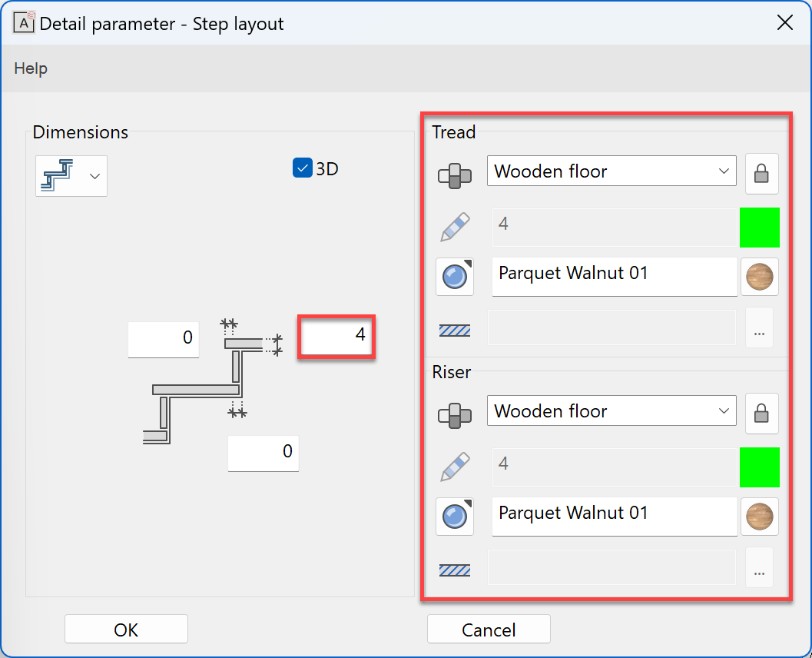The image size is (812, 658).
Task: Open the Tread Wooden floor dropdown
Action: 611,171
